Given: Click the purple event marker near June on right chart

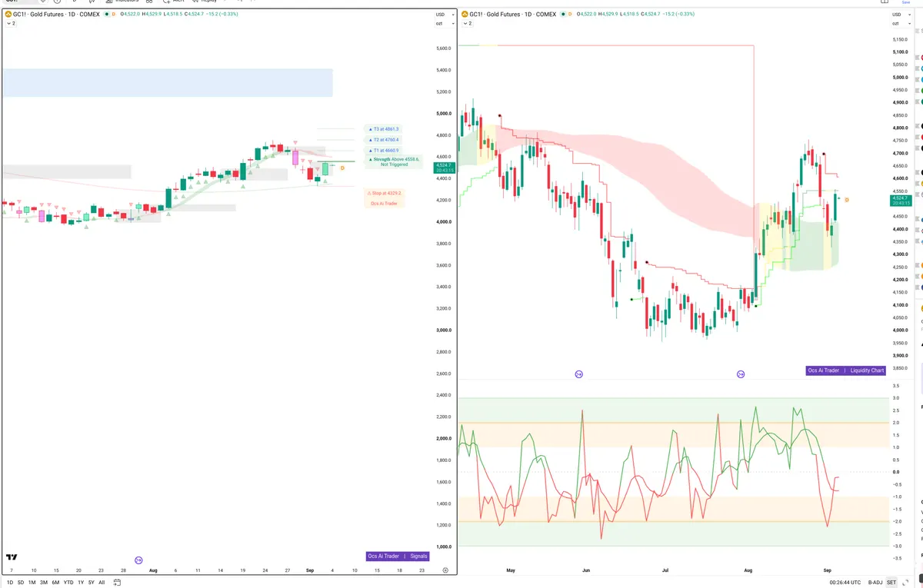Looking at the screenshot, I should [x=579, y=374].
